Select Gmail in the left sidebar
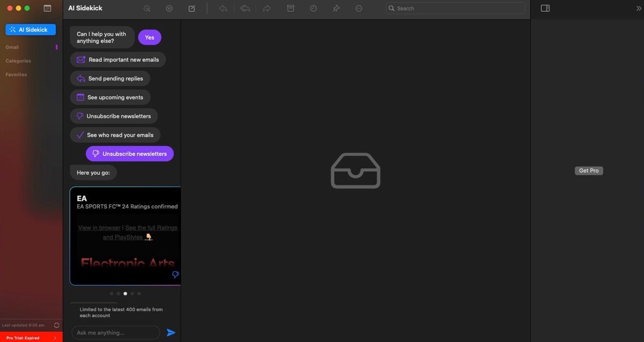 pyautogui.click(x=12, y=47)
